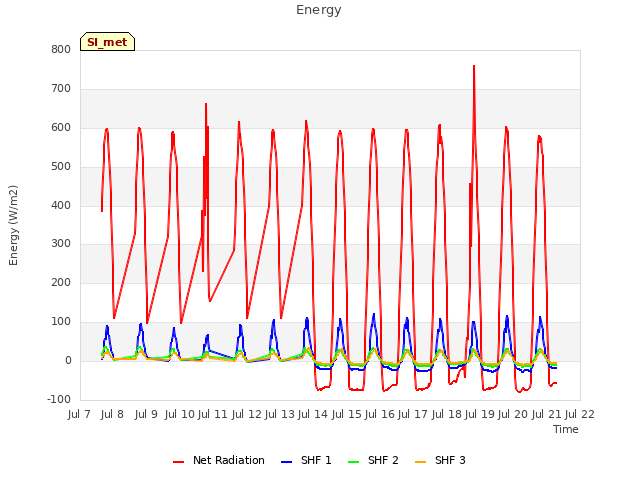Click the blue SHF 1 legend swatch
Image resolution: width=640 pixels, height=480 pixels.
coord(287,462)
